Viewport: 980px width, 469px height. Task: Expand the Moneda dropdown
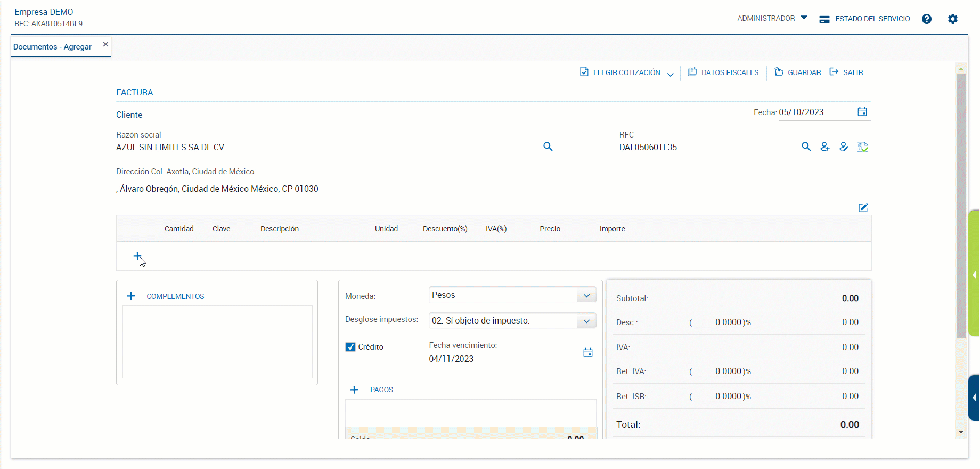pos(586,295)
